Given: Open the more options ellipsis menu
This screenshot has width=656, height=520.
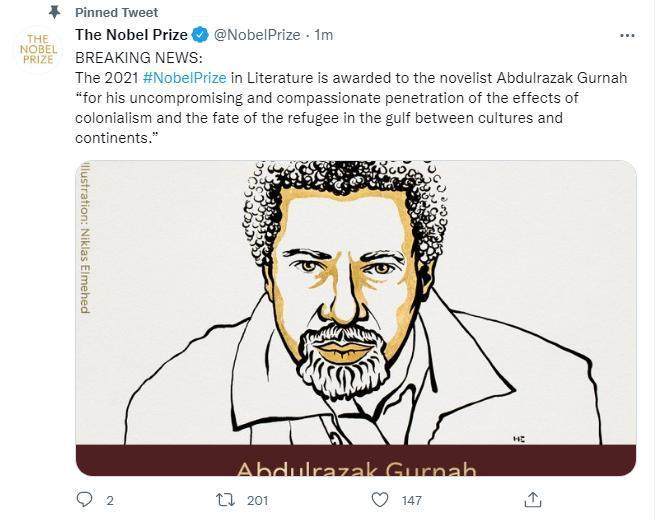Looking at the screenshot, I should [x=627, y=35].
